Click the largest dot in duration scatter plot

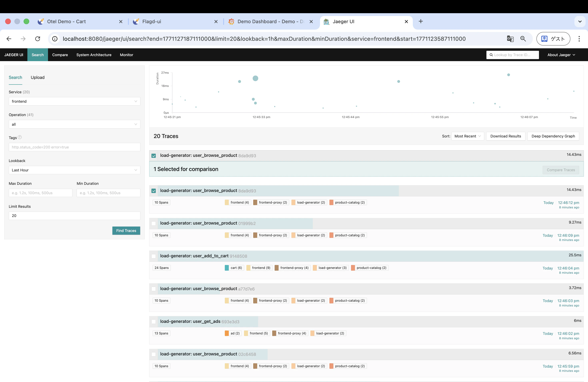(255, 79)
